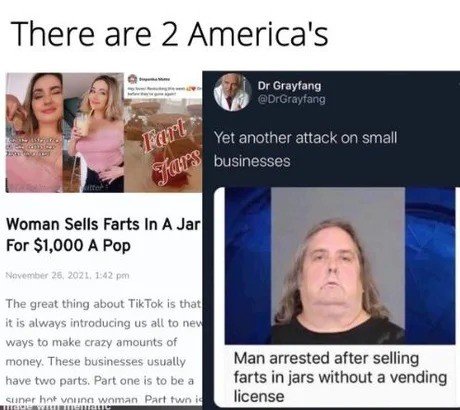Open the leftmost winking woman thumbnail
This screenshot has width=460, height=410.
coord(34,132)
